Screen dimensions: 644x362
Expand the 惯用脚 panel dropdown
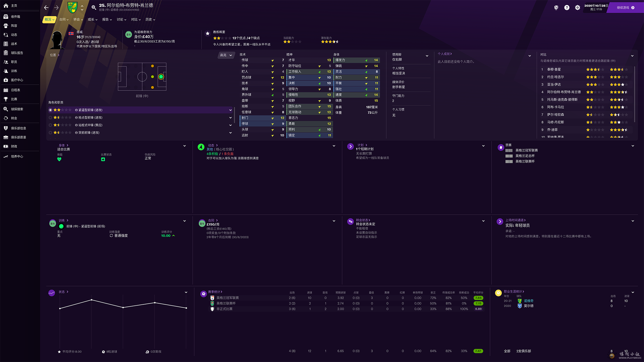(x=427, y=56)
